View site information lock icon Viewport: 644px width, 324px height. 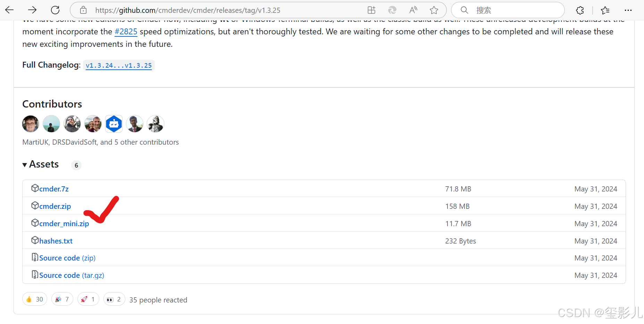coord(83,10)
